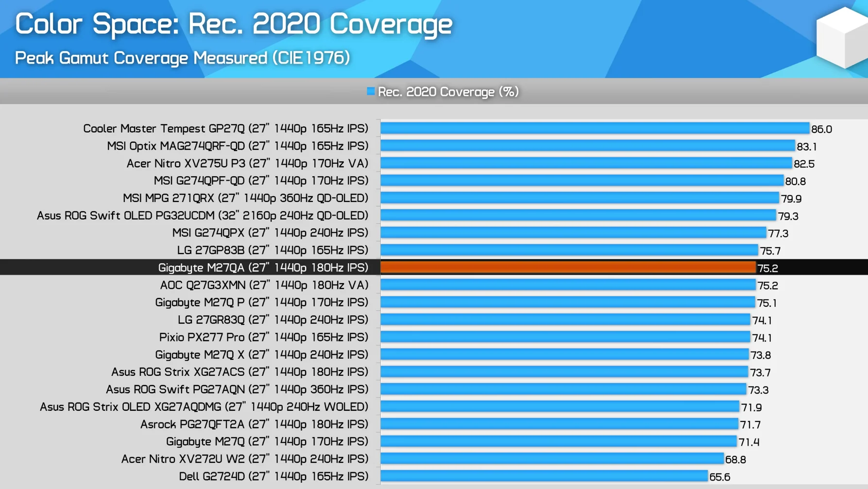Select the 74.1 value for LG 27GR83Q
This screenshot has width=868, height=489.
(x=762, y=320)
